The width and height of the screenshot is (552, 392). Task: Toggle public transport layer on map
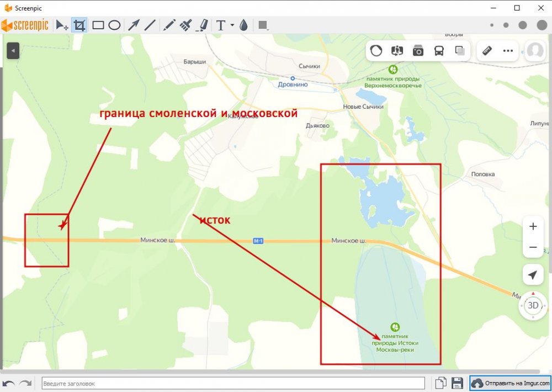click(439, 51)
